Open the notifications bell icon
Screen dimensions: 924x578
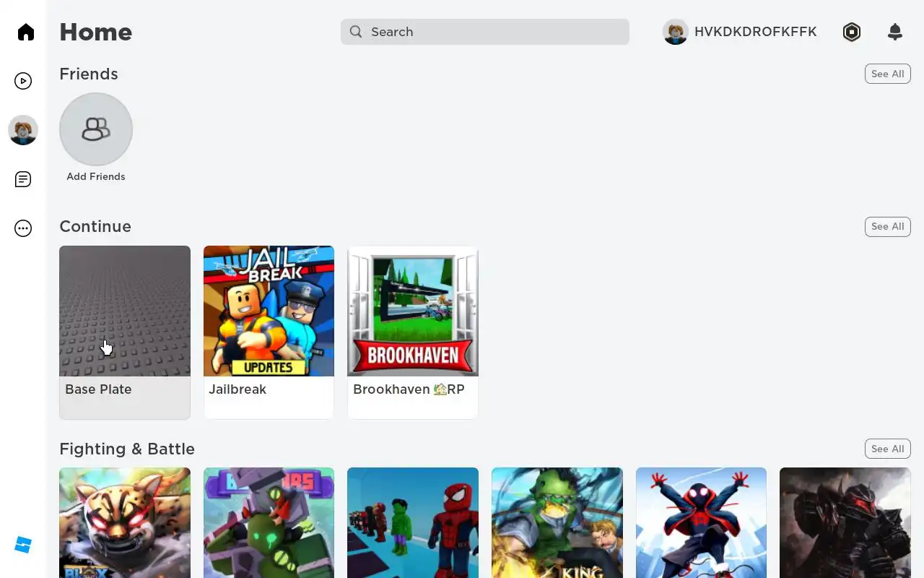pyautogui.click(x=895, y=32)
